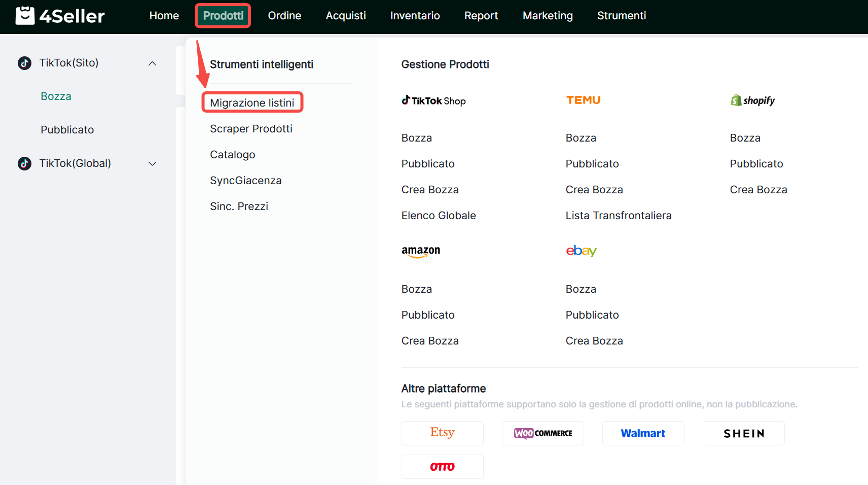
Task: Click the Shopify logo heading
Action: click(x=753, y=100)
